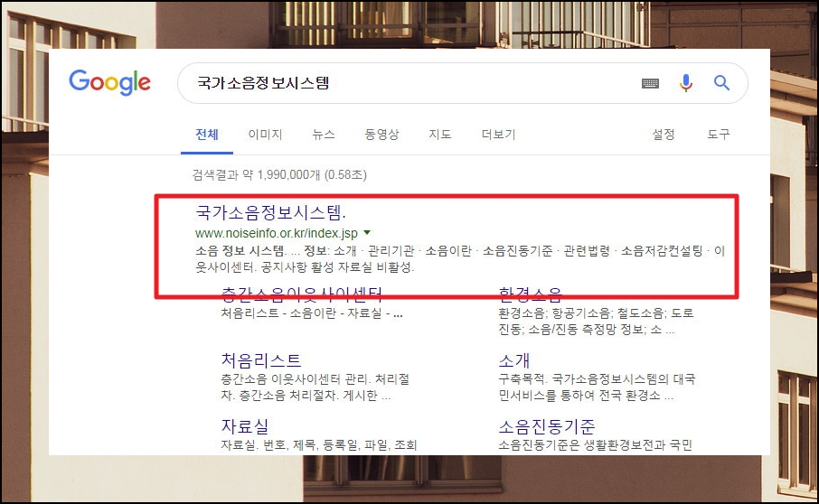The image size is (819, 504).
Task: Click the description 층간소음 이웃사이센터 관리. 처리절
Action: point(315,387)
